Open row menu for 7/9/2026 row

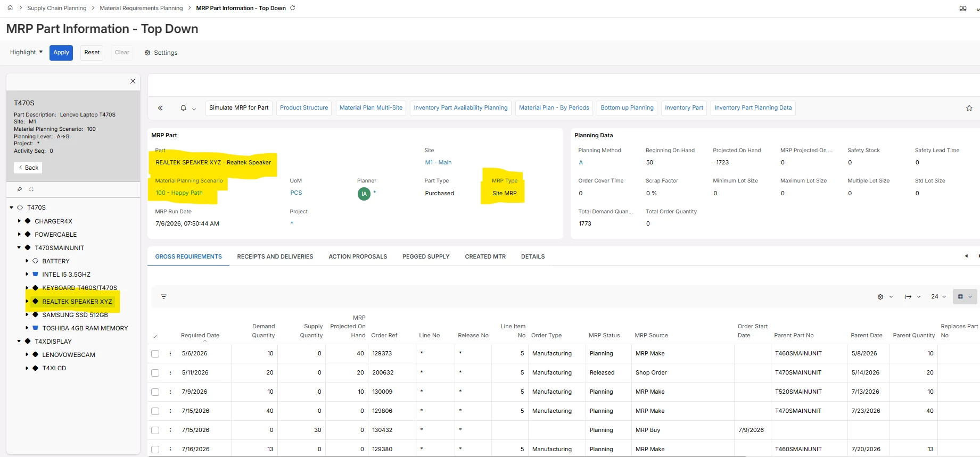click(171, 392)
